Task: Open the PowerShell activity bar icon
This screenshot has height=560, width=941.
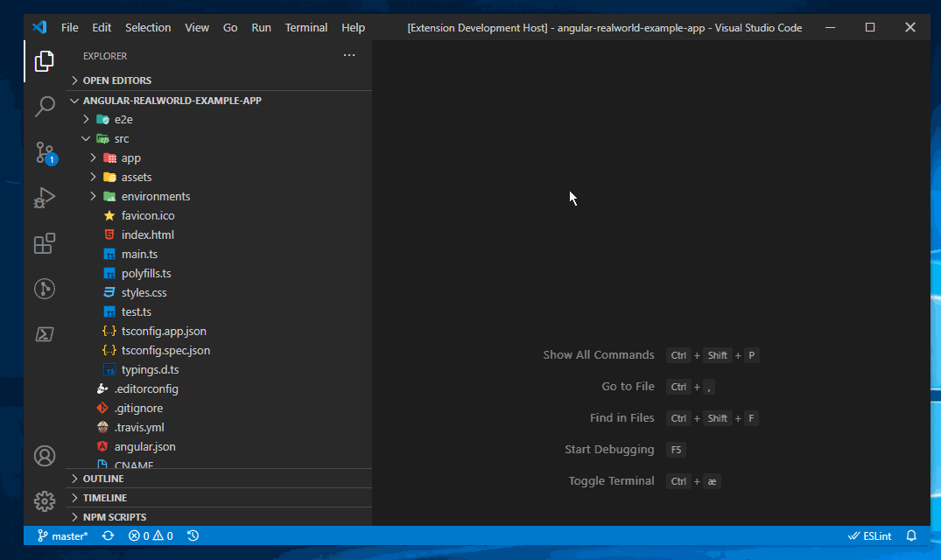Action: click(x=45, y=334)
